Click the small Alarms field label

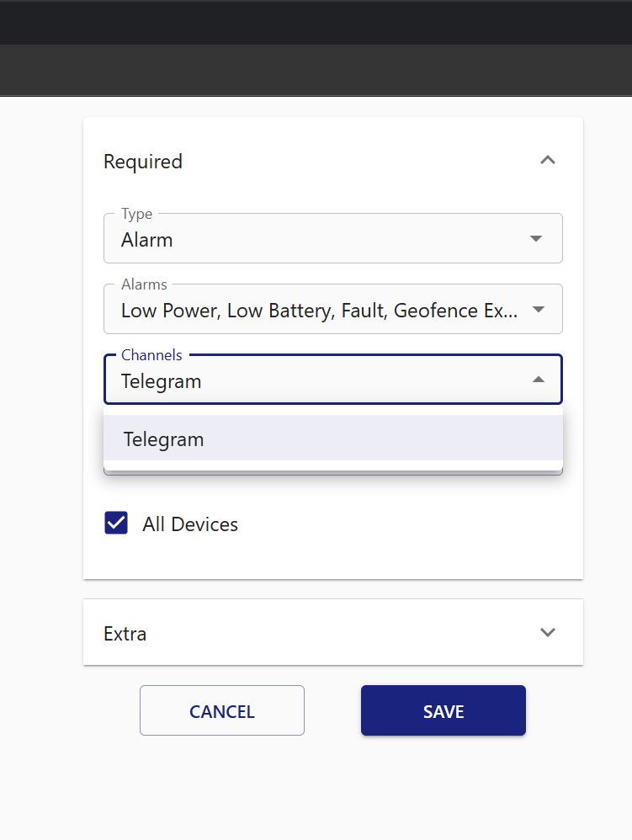[x=144, y=284]
